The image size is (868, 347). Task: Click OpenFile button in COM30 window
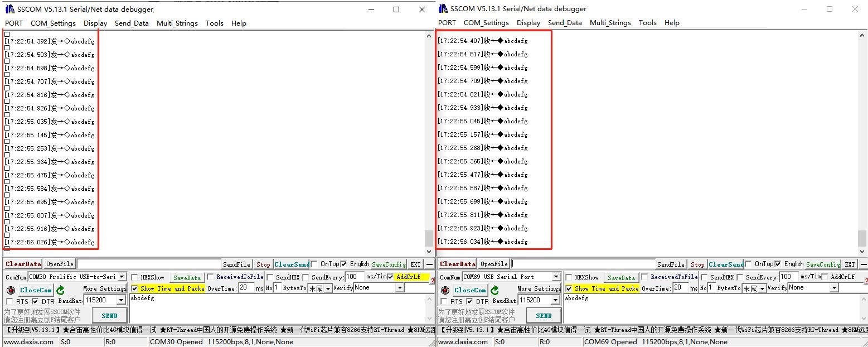(60, 264)
